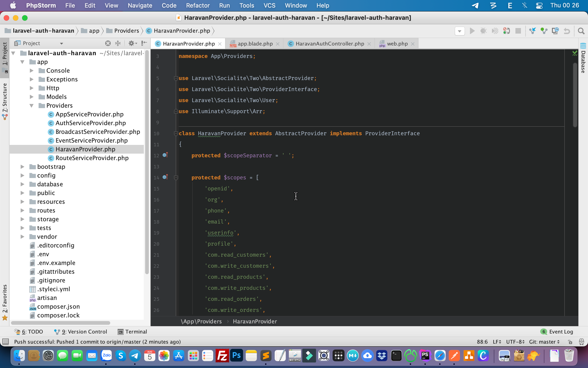Switch to app.blade.php tab
Screen dimensions: 588x368
click(x=255, y=44)
